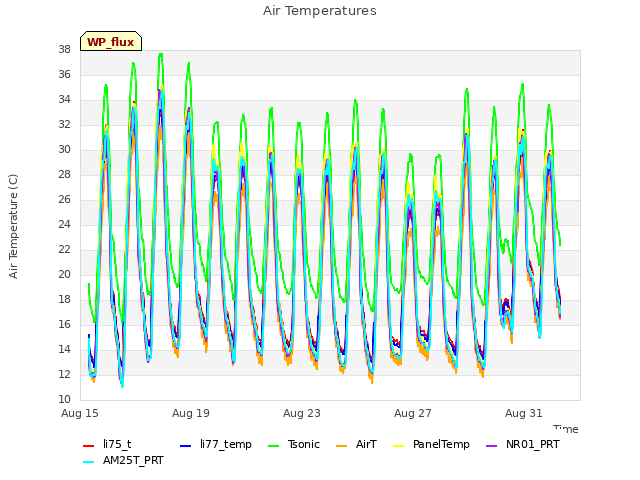Toggle the Tsonic legend entry
Image resolution: width=640 pixels, height=480 pixels.
click(x=294, y=444)
